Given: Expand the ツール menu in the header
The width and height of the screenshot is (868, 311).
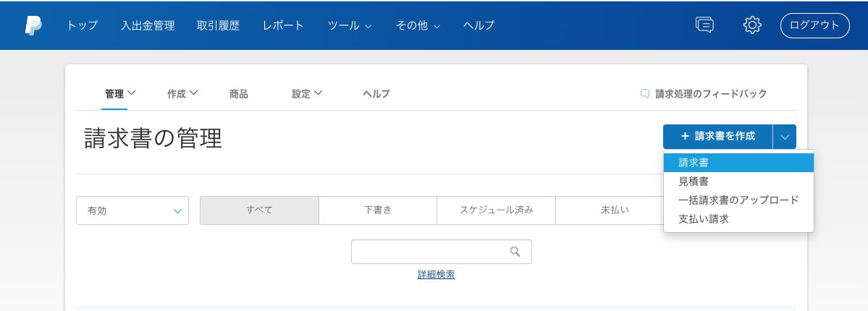Looking at the screenshot, I should click(350, 25).
